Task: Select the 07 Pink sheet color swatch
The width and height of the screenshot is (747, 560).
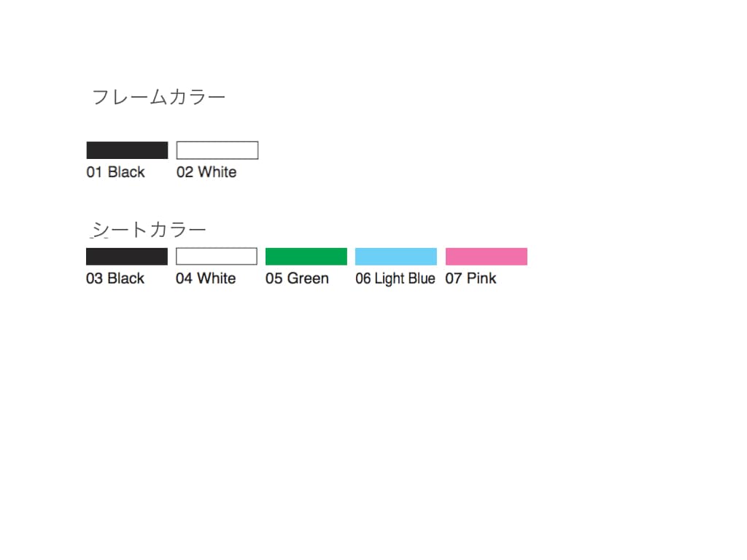Action: pyautogui.click(x=487, y=256)
